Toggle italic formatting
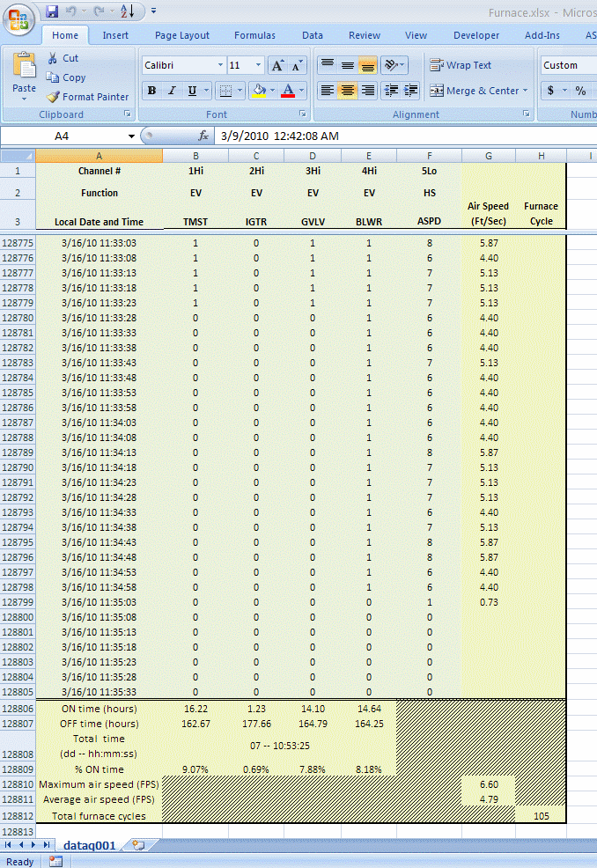Viewport: 597px width, 868px height. [172, 90]
